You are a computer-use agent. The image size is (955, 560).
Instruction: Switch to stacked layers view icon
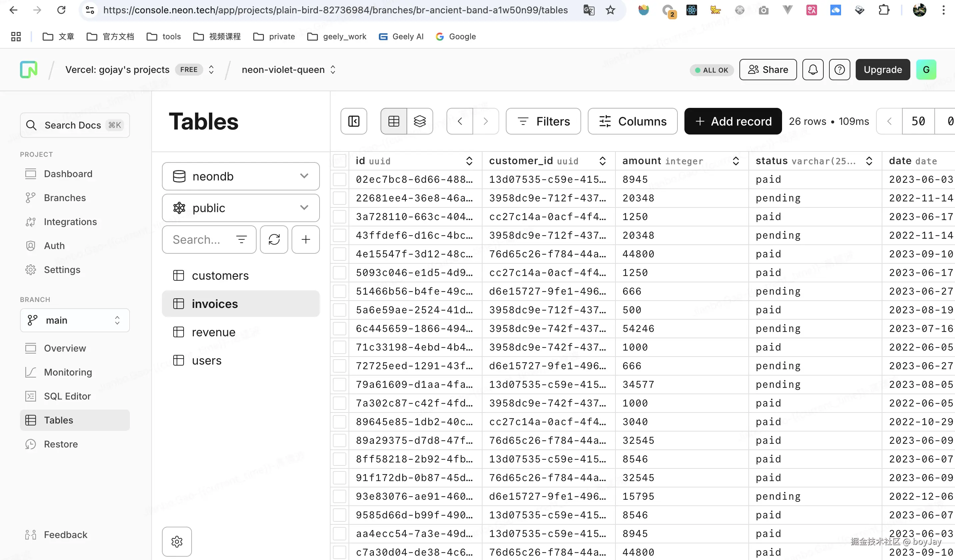point(420,121)
